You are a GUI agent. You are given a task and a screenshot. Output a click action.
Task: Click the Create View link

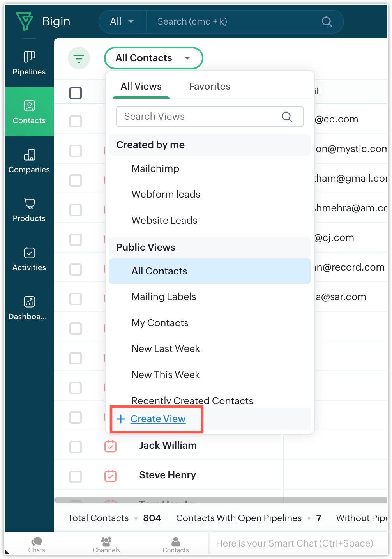tap(158, 419)
